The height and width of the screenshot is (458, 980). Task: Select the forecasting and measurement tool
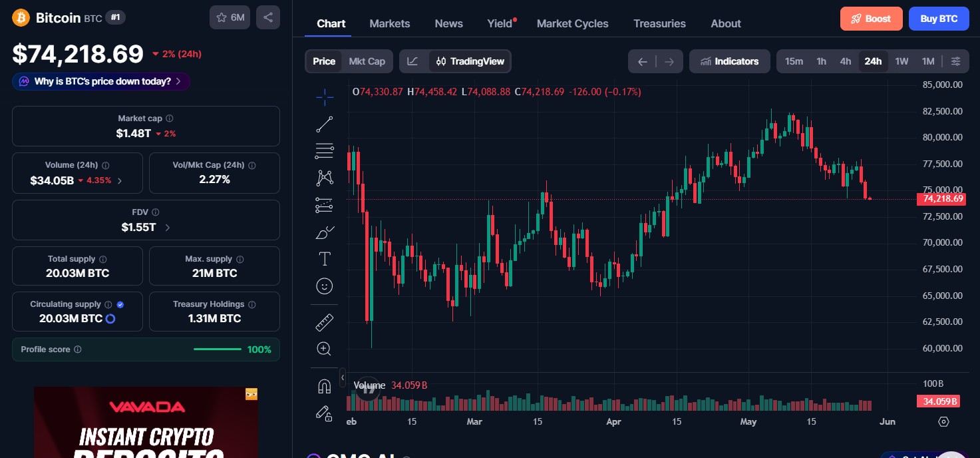[325, 205]
